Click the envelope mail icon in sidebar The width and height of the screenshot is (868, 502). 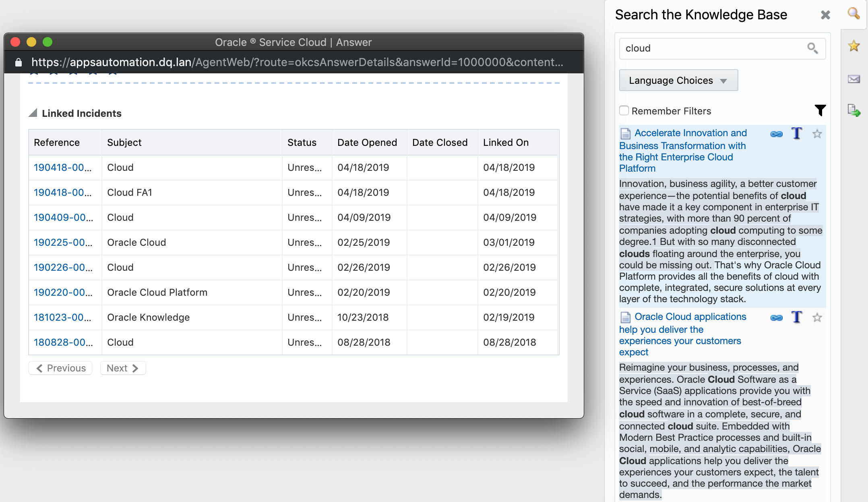[x=854, y=79]
